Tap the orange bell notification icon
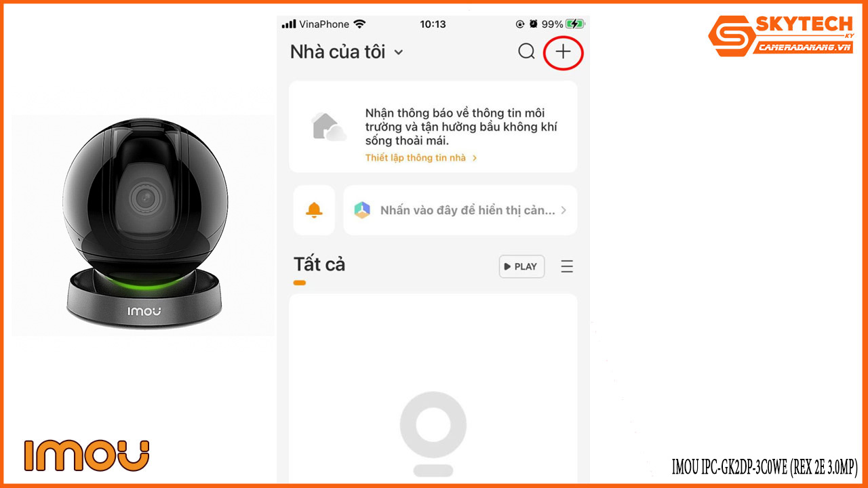Screen dimensions: 868x488 (x=314, y=210)
